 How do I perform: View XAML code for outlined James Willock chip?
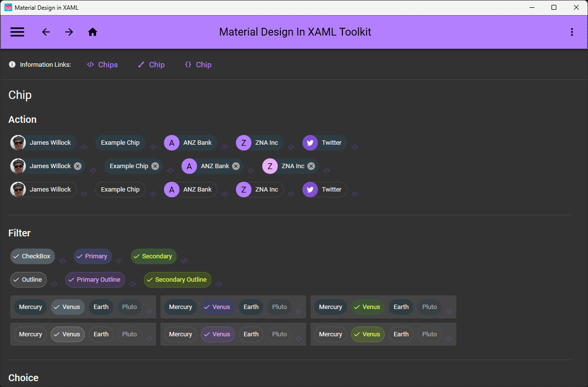(84, 194)
